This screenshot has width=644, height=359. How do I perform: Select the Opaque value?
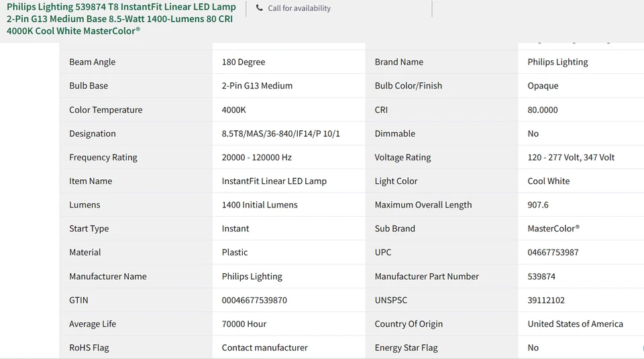[543, 86]
